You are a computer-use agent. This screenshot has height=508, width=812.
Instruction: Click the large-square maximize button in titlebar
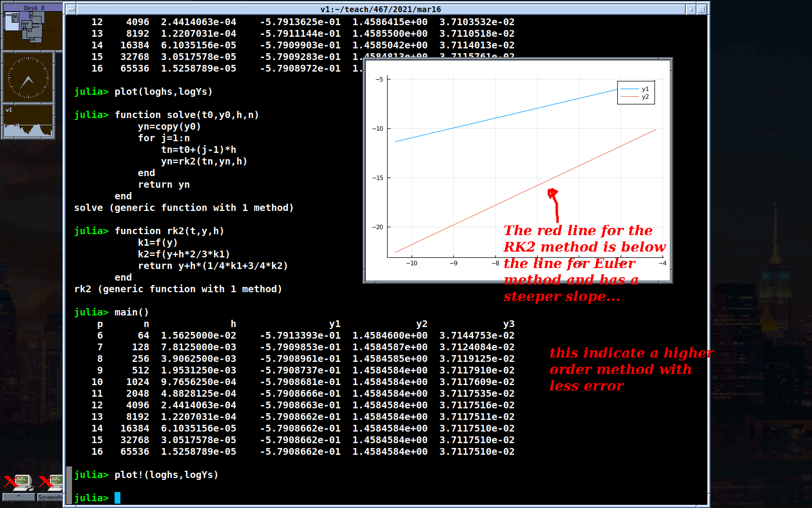pyautogui.click(x=702, y=9)
